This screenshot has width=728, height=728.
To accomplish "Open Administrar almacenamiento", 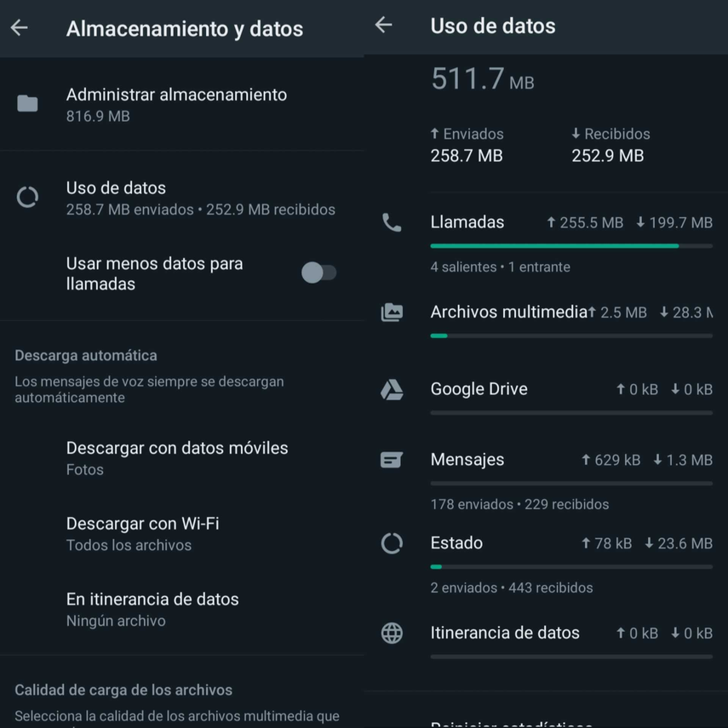I will [176, 104].
